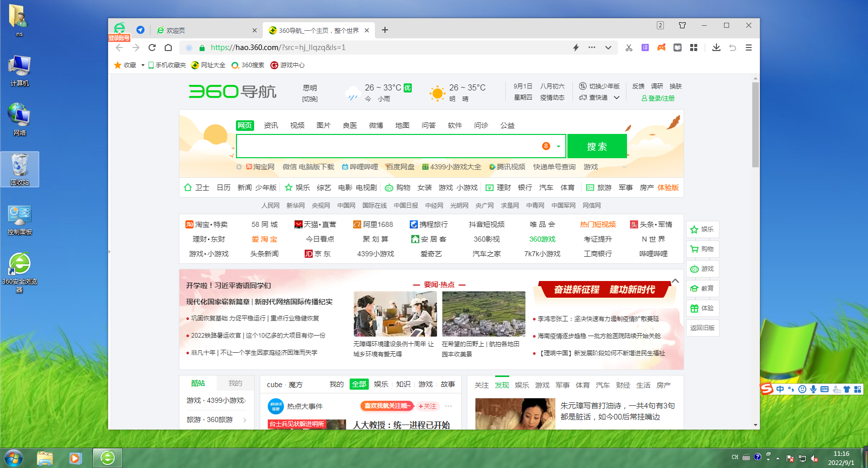The image size is (868, 468).
Task: Expand the 查快递 dropdown chevron
Action: pyautogui.click(x=616, y=98)
